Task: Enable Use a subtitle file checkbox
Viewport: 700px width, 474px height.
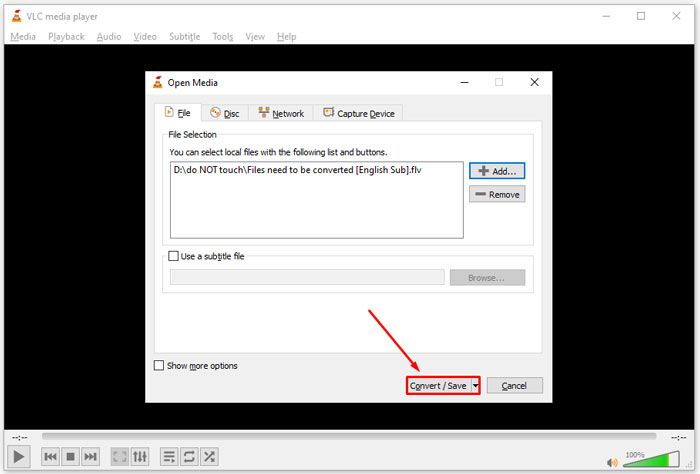Action: click(x=173, y=256)
